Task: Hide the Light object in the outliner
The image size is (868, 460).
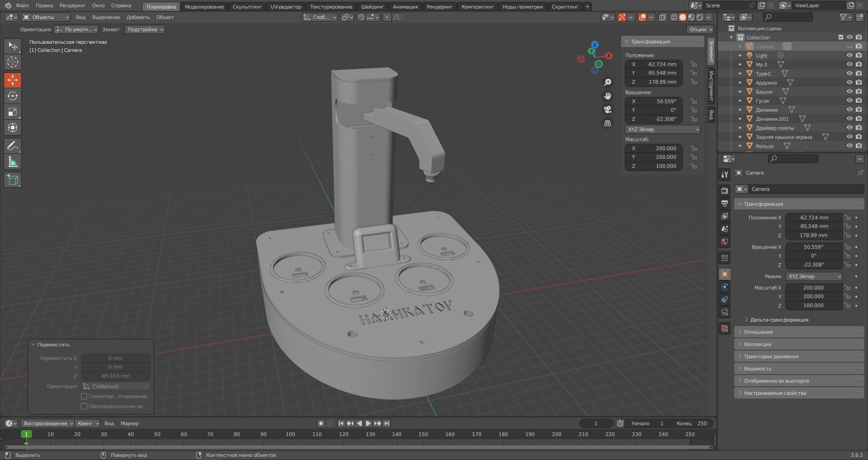Action: [849, 55]
